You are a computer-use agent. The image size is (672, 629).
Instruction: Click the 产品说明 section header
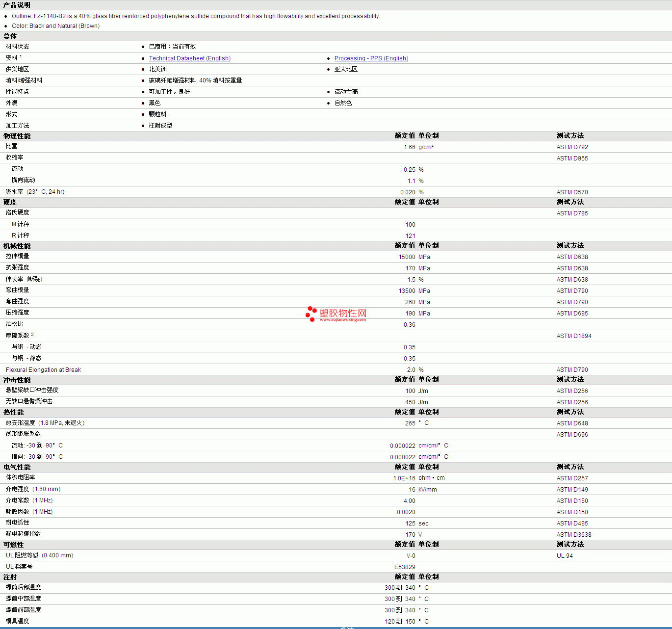pyautogui.click(x=17, y=5)
